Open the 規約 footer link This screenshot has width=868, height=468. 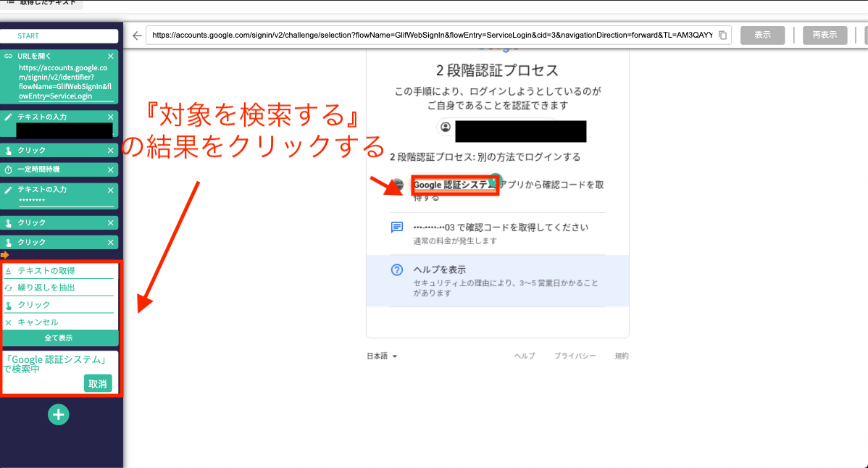(622, 356)
